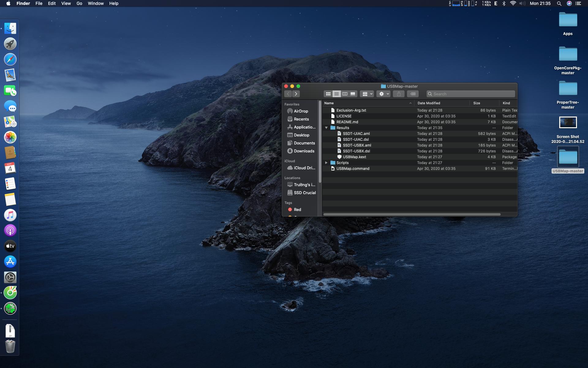Image resolution: width=588 pixels, height=368 pixels.
Task: Click the sidebar vertical scrollbar
Action: click(x=320, y=142)
